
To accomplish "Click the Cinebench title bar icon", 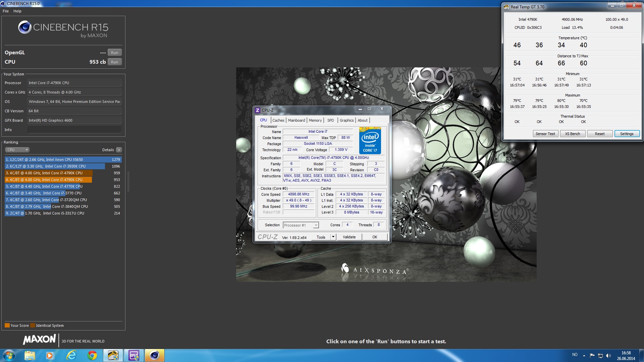I will point(3,3).
